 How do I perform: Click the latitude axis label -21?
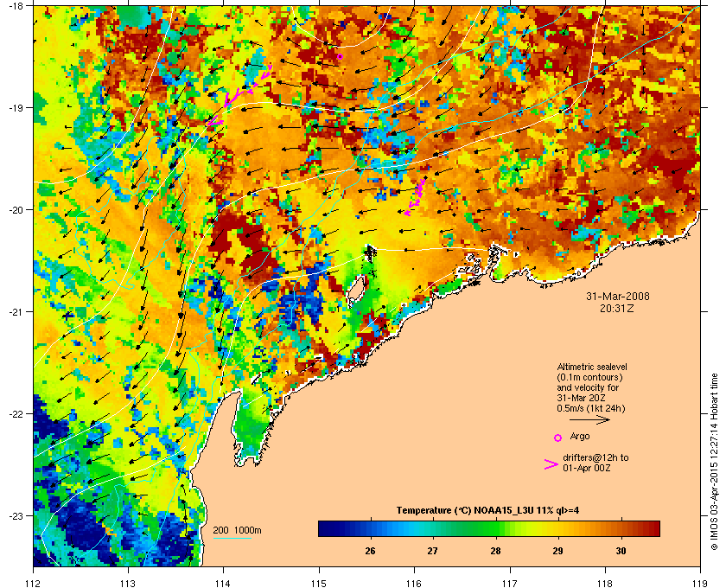click(x=15, y=311)
